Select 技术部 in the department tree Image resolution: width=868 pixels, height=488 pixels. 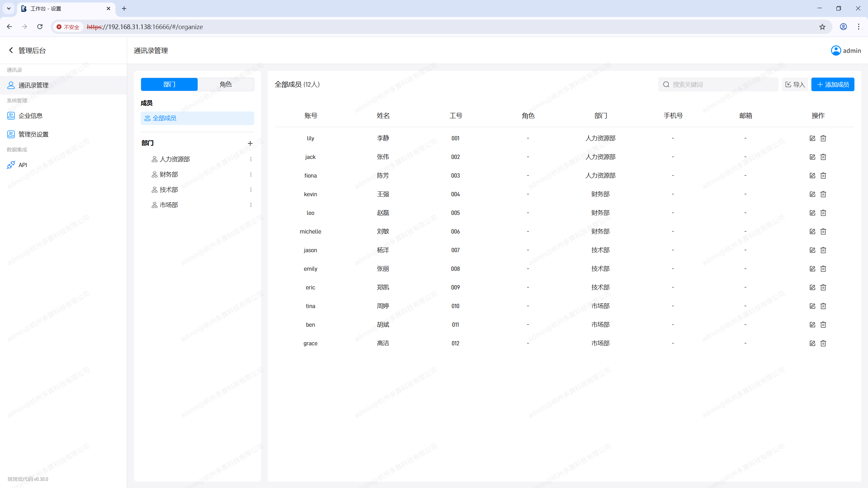pos(169,190)
